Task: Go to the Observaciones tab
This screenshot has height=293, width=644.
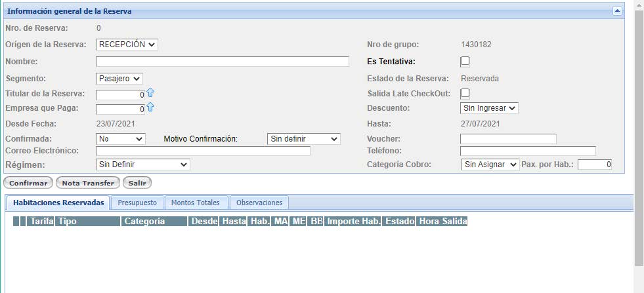Action: 259,203
